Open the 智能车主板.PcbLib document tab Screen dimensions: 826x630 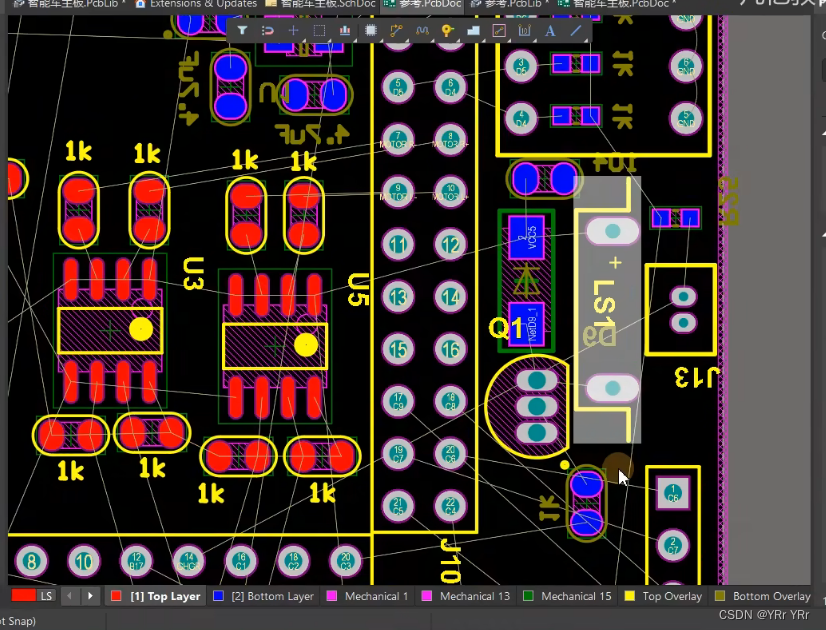71,4
